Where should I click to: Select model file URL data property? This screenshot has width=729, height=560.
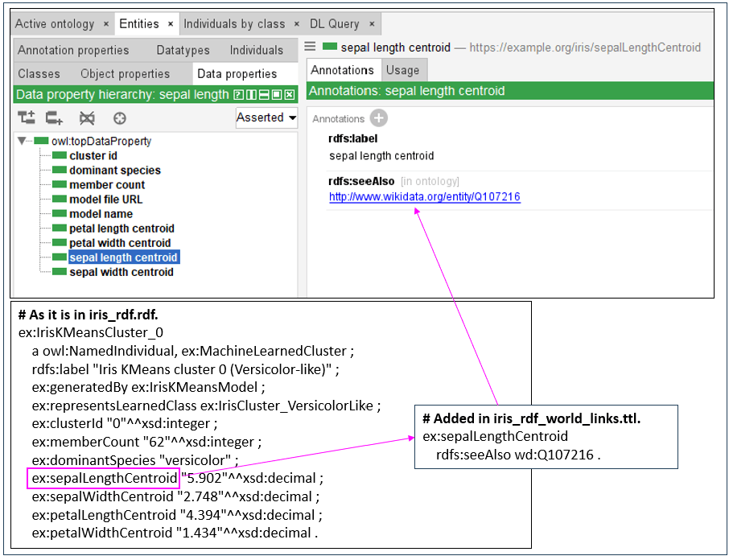coord(106,200)
